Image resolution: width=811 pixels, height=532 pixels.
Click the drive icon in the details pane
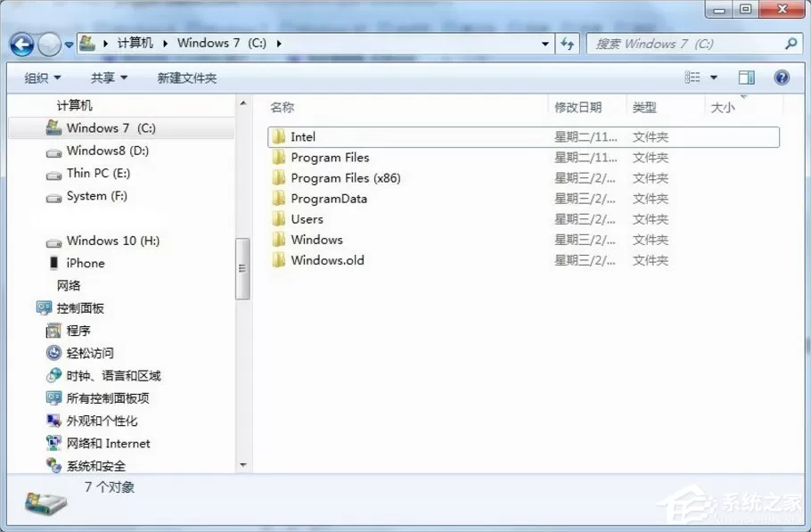tap(45, 503)
